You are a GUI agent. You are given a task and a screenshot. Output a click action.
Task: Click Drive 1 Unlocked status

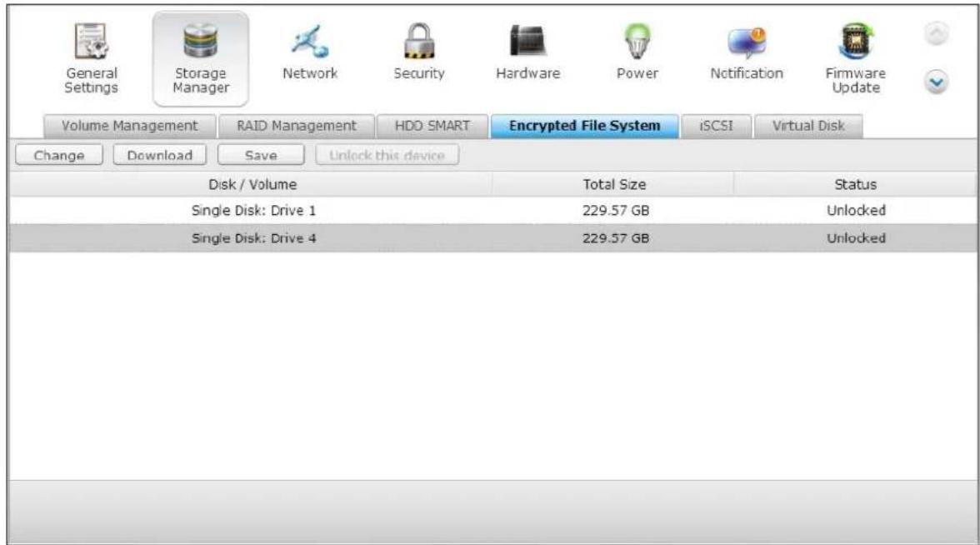pos(856,211)
